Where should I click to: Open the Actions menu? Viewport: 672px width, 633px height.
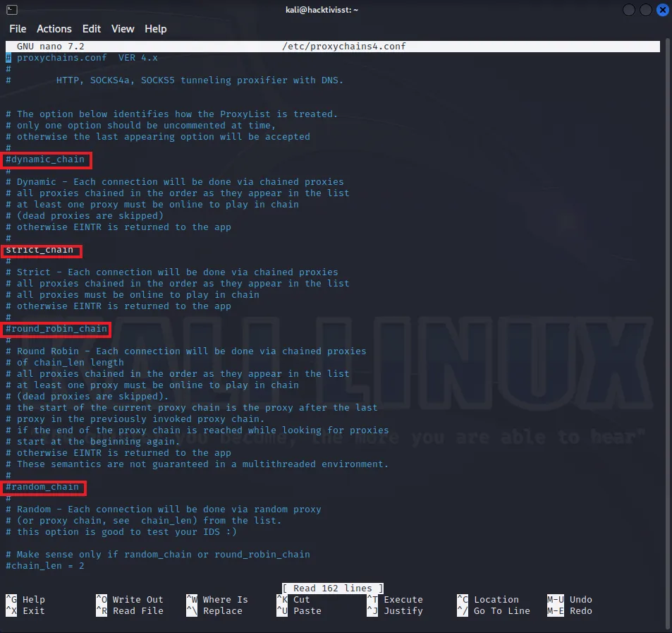pos(54,29)
